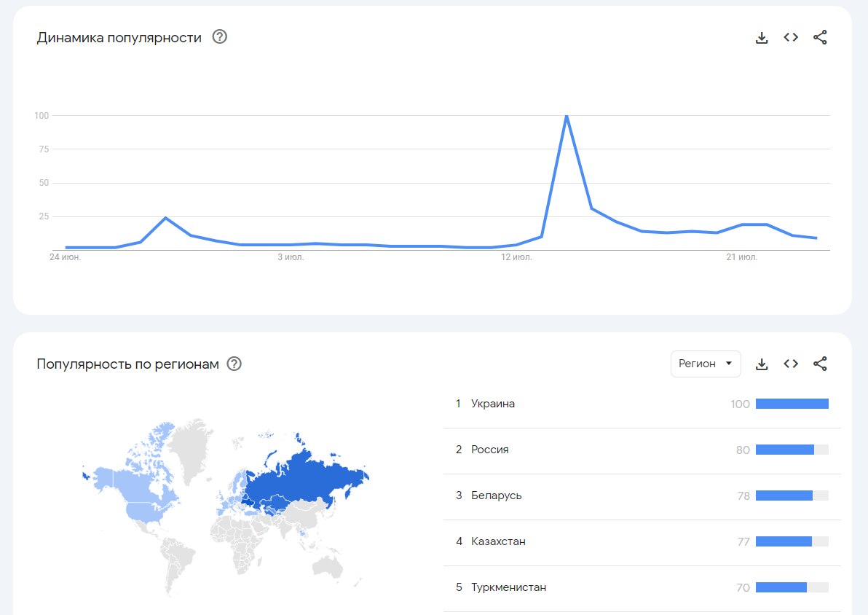Share the regional popularity panel
868x615 pixels.
[x=820, y=364]
